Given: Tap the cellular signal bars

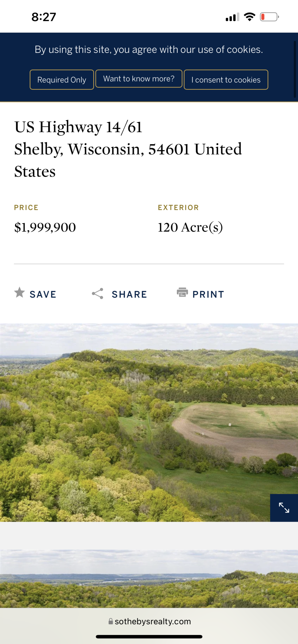Looking at the screenshot, I should pos(232,17).
